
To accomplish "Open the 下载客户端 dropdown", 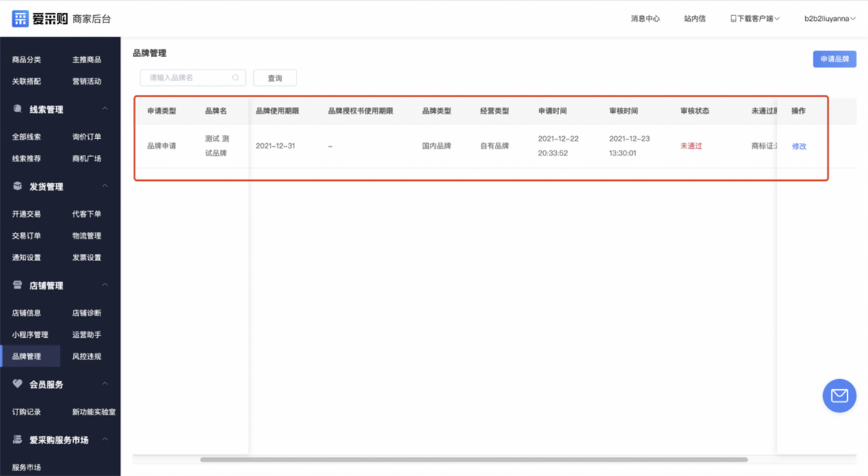I will (x=755, y=19).
